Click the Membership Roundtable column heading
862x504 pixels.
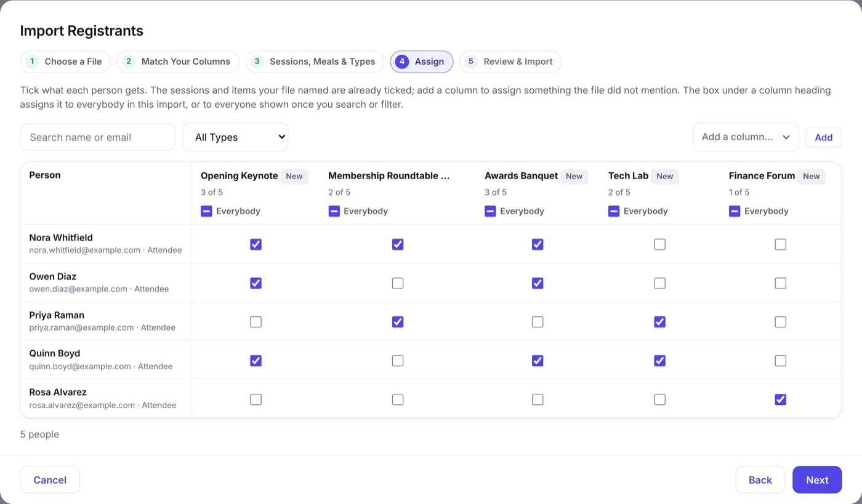pos(390,176)
